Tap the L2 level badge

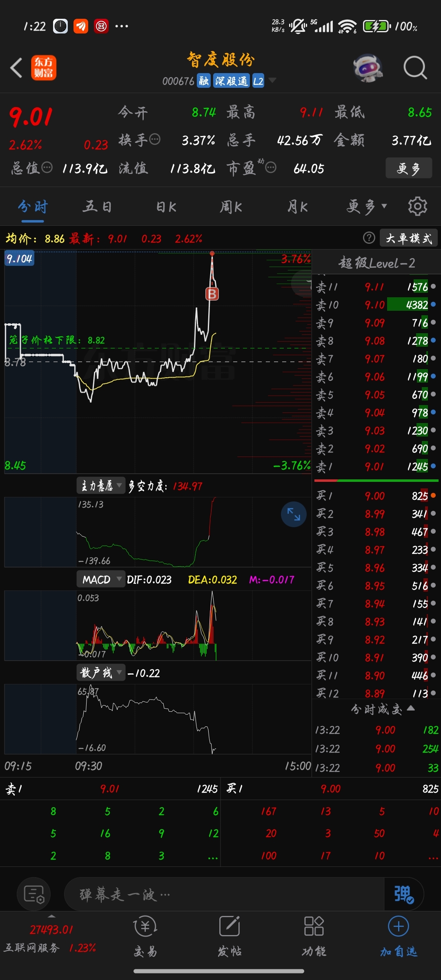(x=258, y=81)
